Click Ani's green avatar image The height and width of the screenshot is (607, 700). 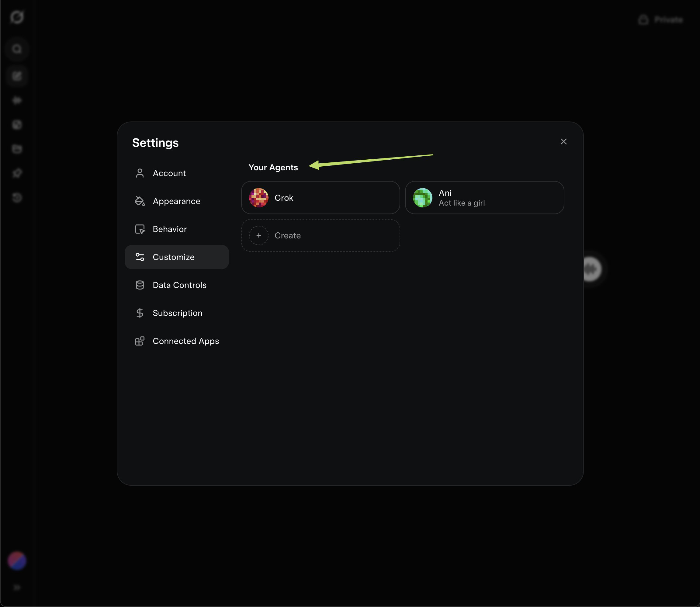pyautogui.click(x=422, y=198)
